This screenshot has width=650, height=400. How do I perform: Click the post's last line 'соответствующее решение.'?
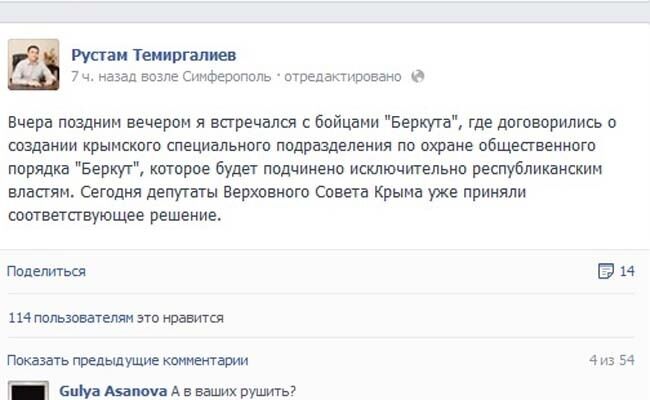click(x=112, y=214)
